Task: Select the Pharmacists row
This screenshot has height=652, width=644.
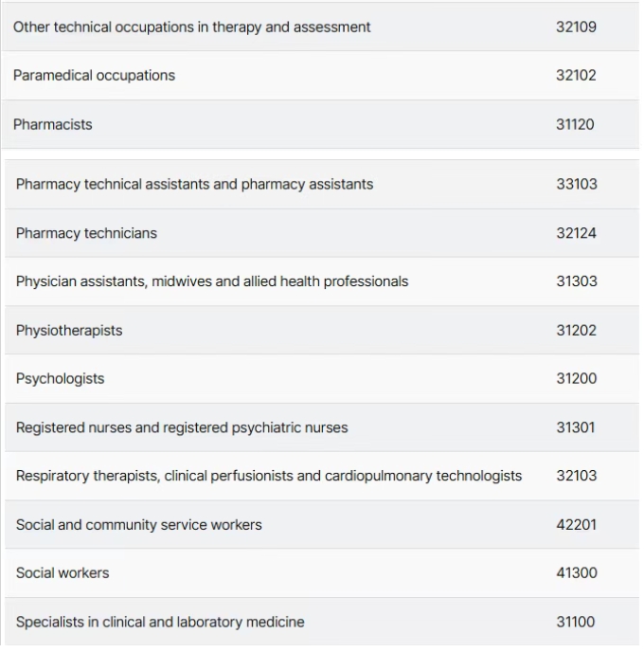Action: (x=320, y=124)
